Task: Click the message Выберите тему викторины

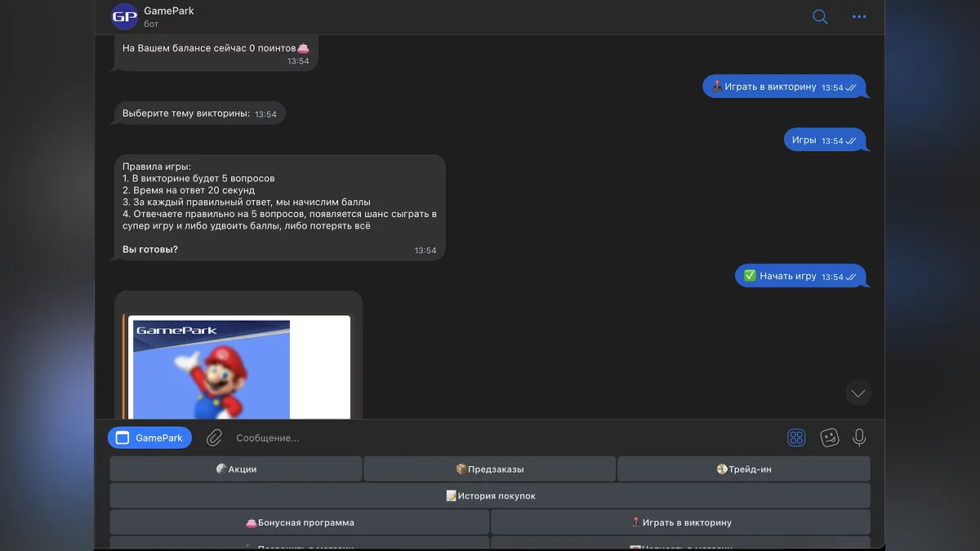Action: 200,113
